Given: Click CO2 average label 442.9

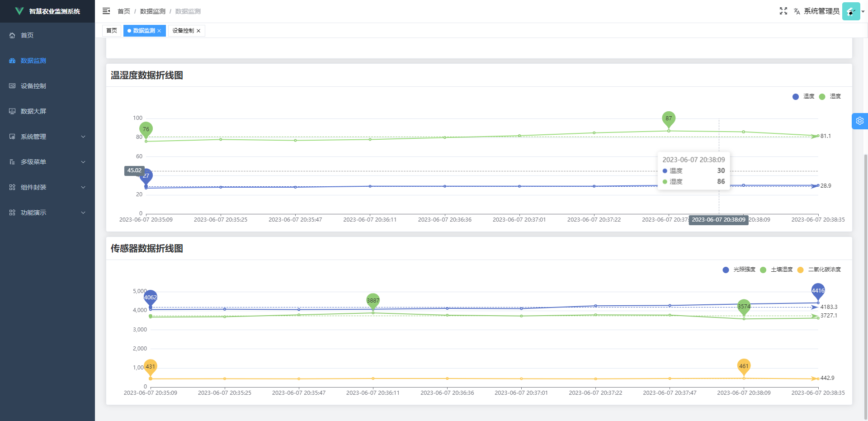Looking at the screenshot, I should coord(827,378).
